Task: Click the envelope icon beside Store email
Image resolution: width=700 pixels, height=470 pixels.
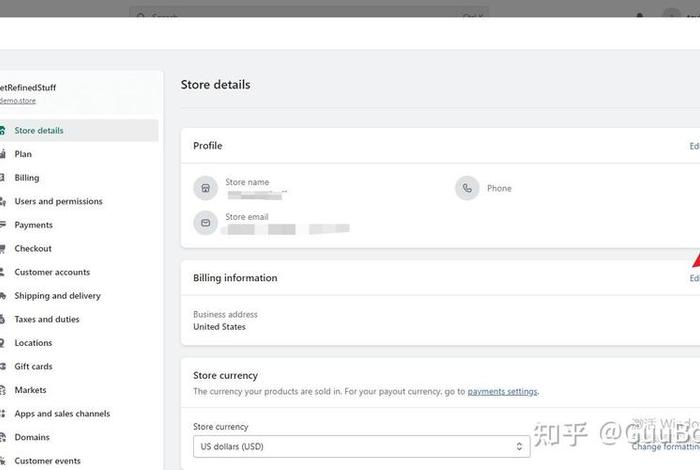Action: (x=205, y=222)
